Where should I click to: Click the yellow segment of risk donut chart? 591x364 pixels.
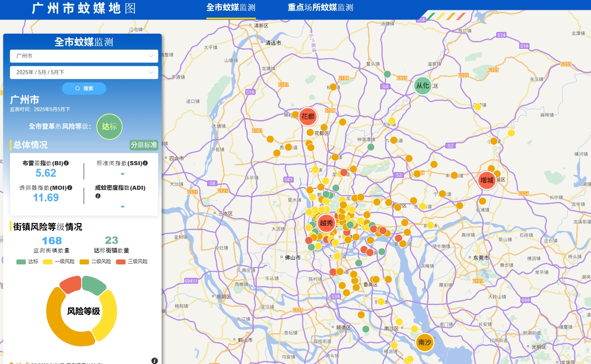click(108, 314)
